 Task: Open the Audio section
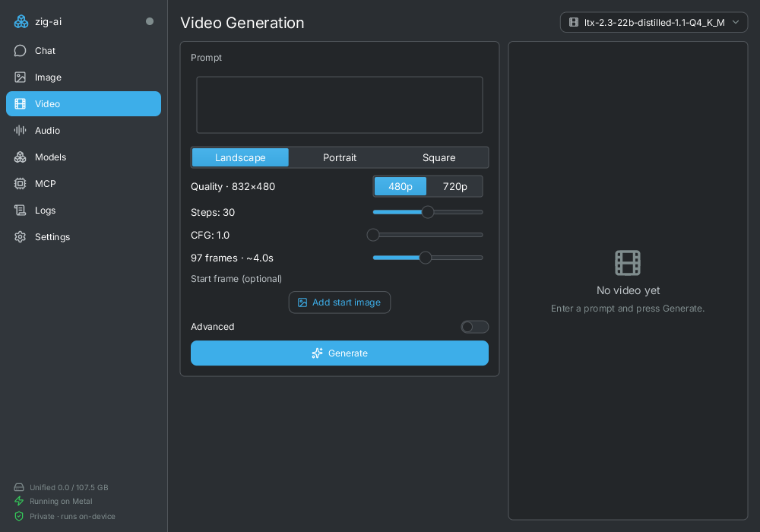coord(84,130)
